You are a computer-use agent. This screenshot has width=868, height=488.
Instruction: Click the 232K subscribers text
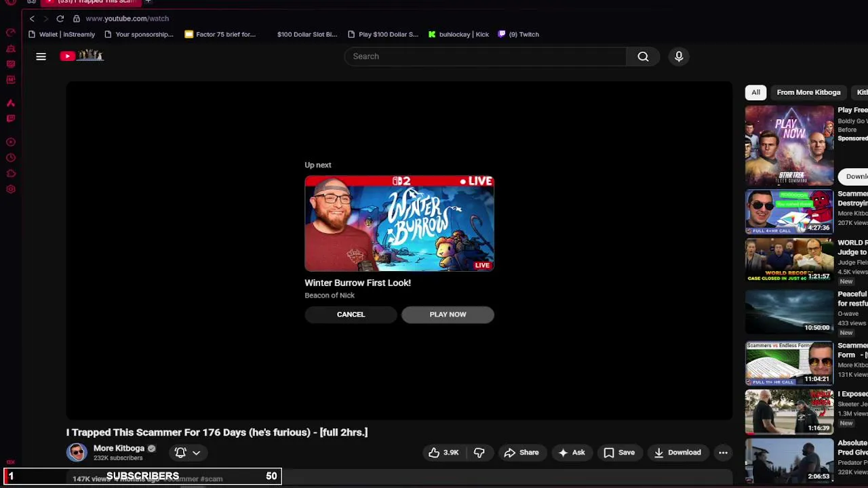118,458
